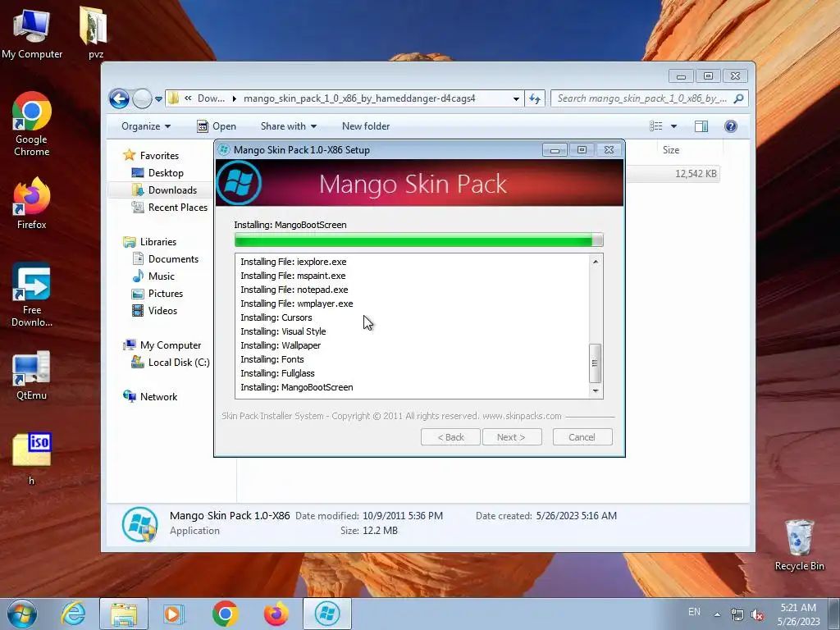The height and width of the screenshot is (630, 840).
Task: Click the EN language indicator
Action: [694, 612]
